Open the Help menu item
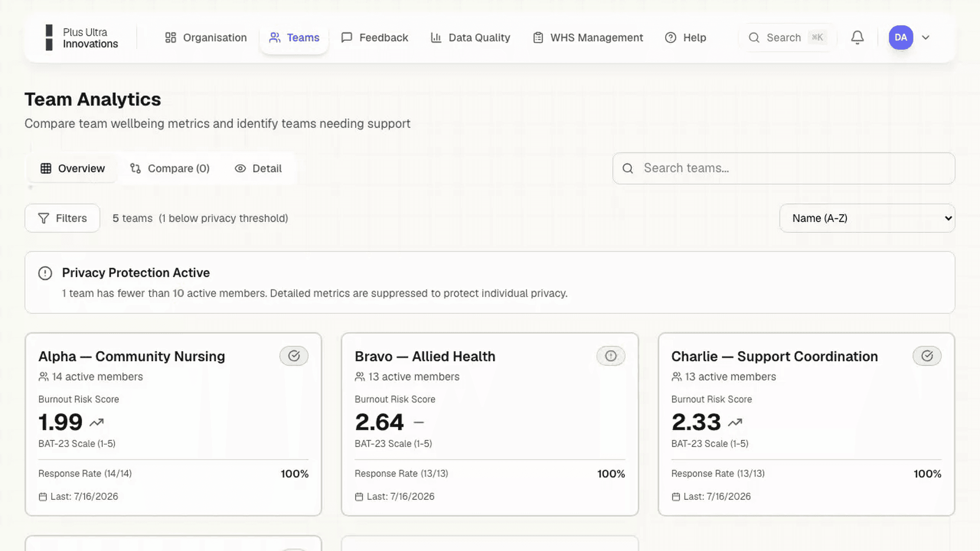The height and width of the screenshot is (551, 980). pos(685,38)
